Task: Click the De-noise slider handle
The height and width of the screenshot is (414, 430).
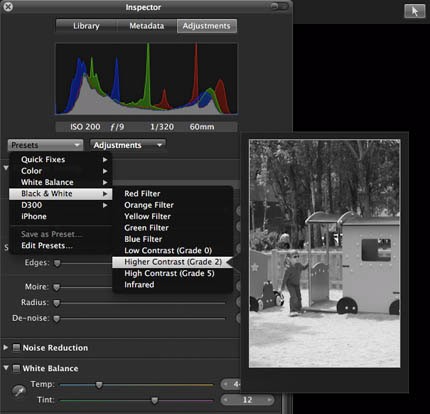Action: [x=56, y=319]
